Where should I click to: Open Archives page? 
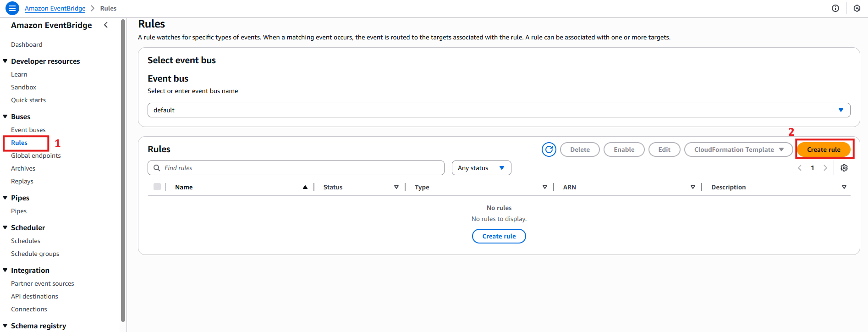pos(23,168)
